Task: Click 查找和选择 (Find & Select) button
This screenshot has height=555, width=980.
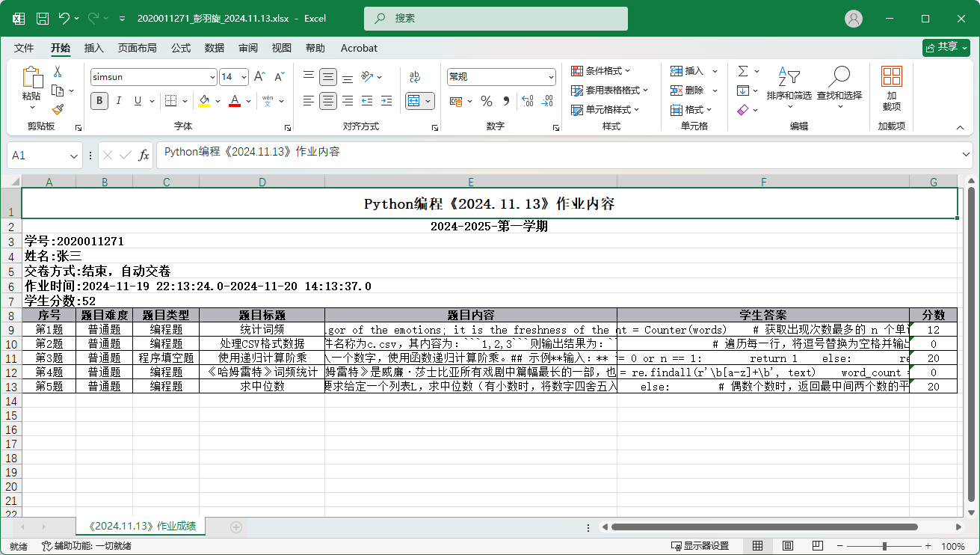Action: coord(839,89)
